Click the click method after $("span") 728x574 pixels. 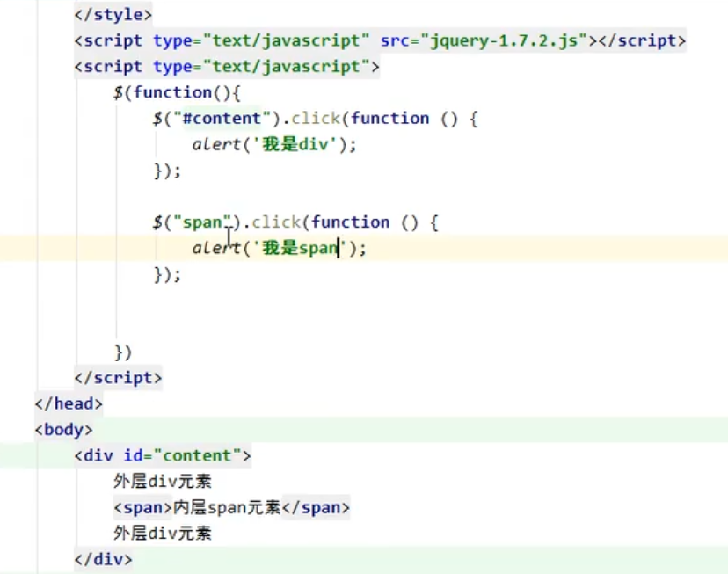[x=276, y=222]
